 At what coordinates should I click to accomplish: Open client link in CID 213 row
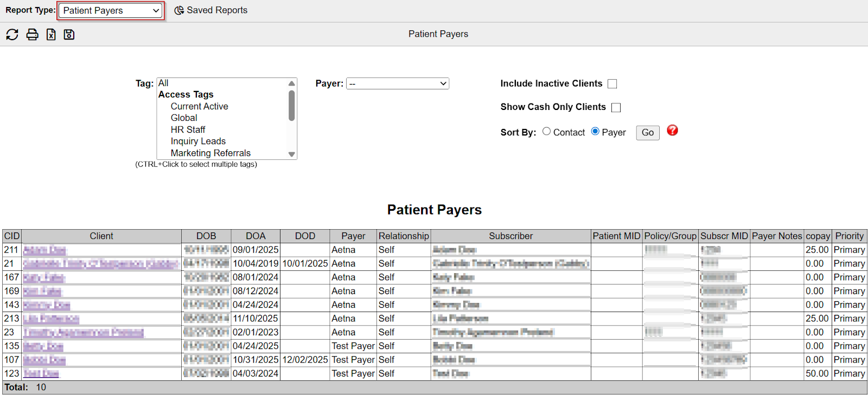[x=51, y=319]
